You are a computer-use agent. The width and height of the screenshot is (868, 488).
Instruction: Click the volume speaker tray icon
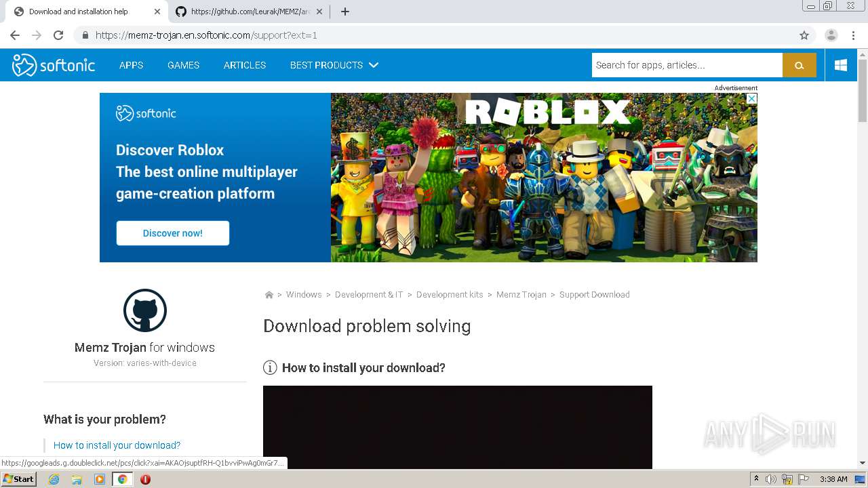pos(771,479)
